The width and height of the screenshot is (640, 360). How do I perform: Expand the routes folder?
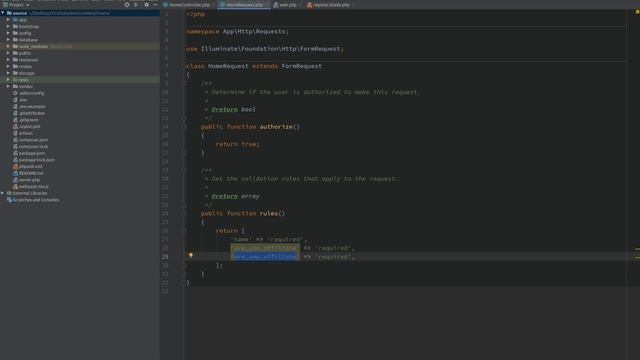[x=8, y=67]
